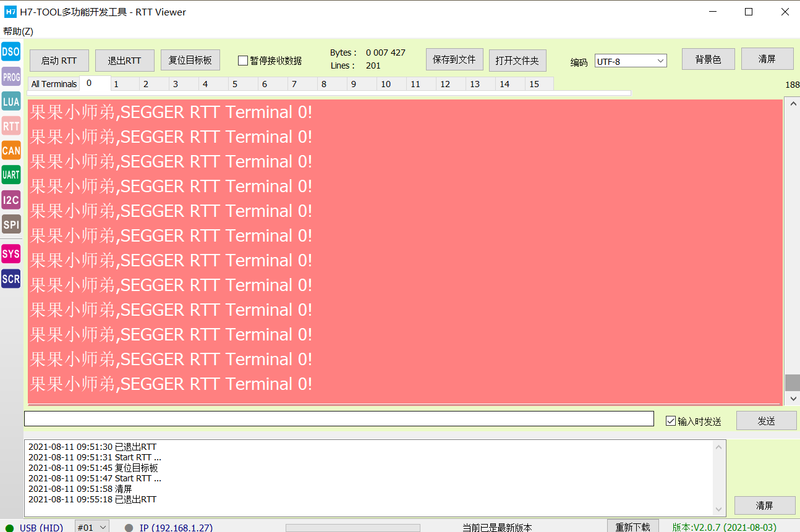Click the 退出RTT button

point(125,61)
